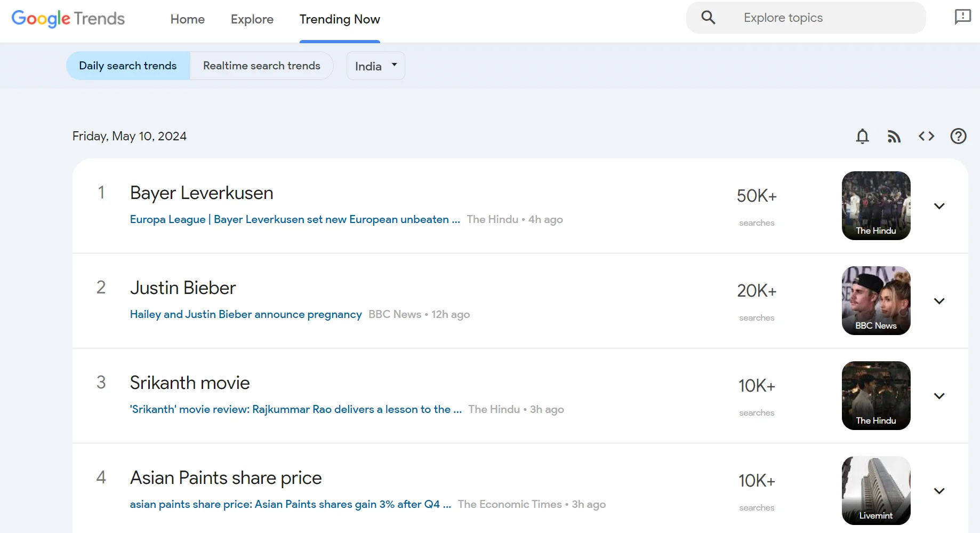This screenshot has width=980, height=533.
Task: Click the Asian Paints share price title
Action: (226, 478)
